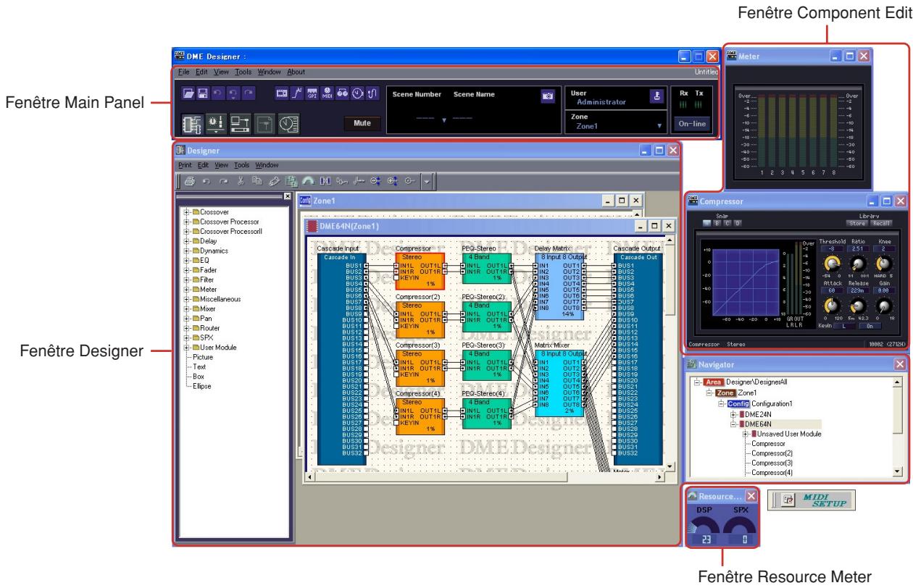Click the red DME64N(Zone1) window icon
This screenshot has width=913, height=588.
click(312, 227)
